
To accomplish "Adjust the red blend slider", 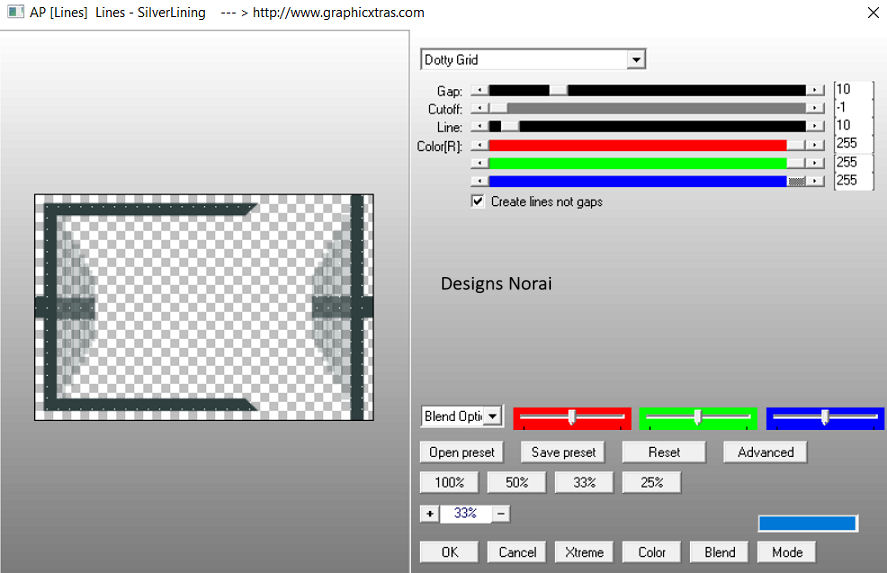I will [x=572, y=417].
